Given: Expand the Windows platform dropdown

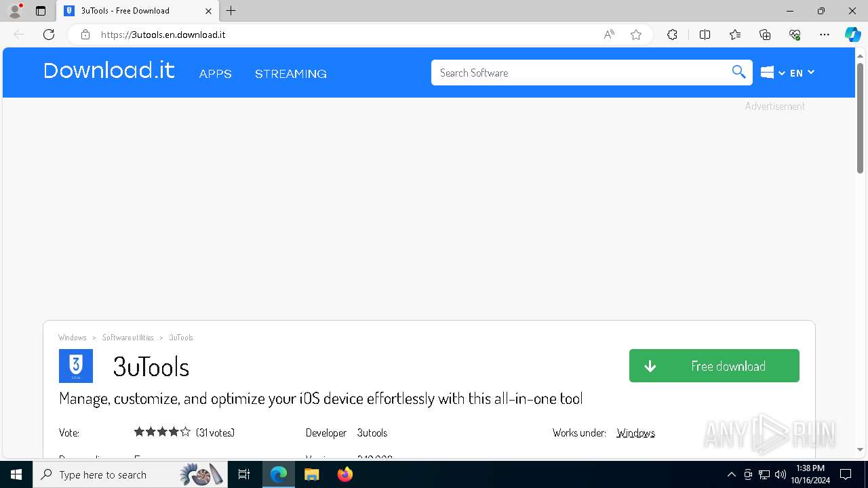Looking at the screenshot, I should (772, 73).
